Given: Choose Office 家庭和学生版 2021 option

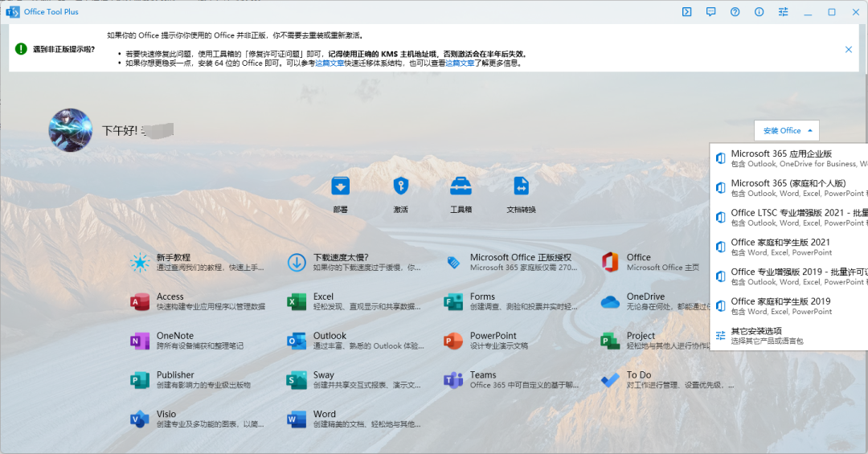Looking at the screenshot, I should (789, 247).
